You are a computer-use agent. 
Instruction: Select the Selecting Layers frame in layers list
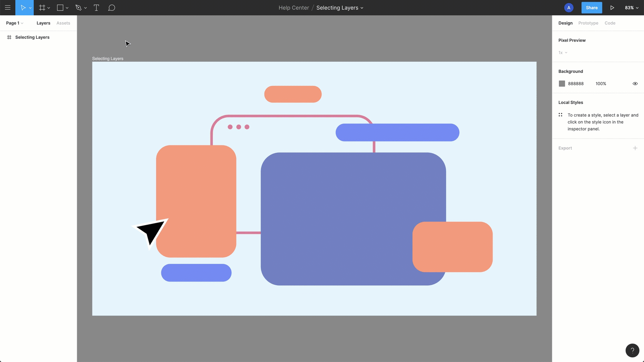click(x=32, y=37)
